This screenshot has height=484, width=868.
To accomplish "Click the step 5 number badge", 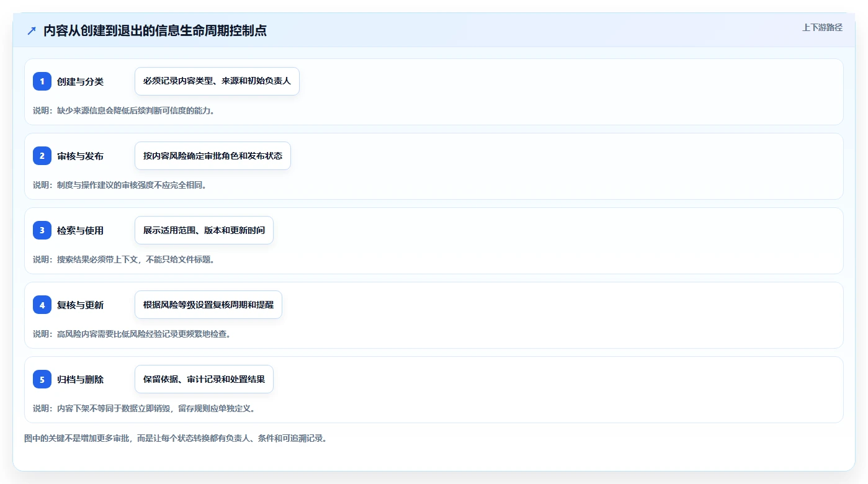I will (x=42, y=379).
